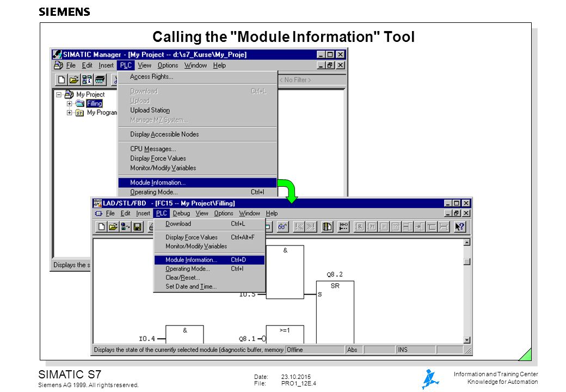Click the SIMATIC Manager title bar icon
Image resolution: width=566 pixels, height=392 pixels.
pyautogui.click(x=57, y=54)
